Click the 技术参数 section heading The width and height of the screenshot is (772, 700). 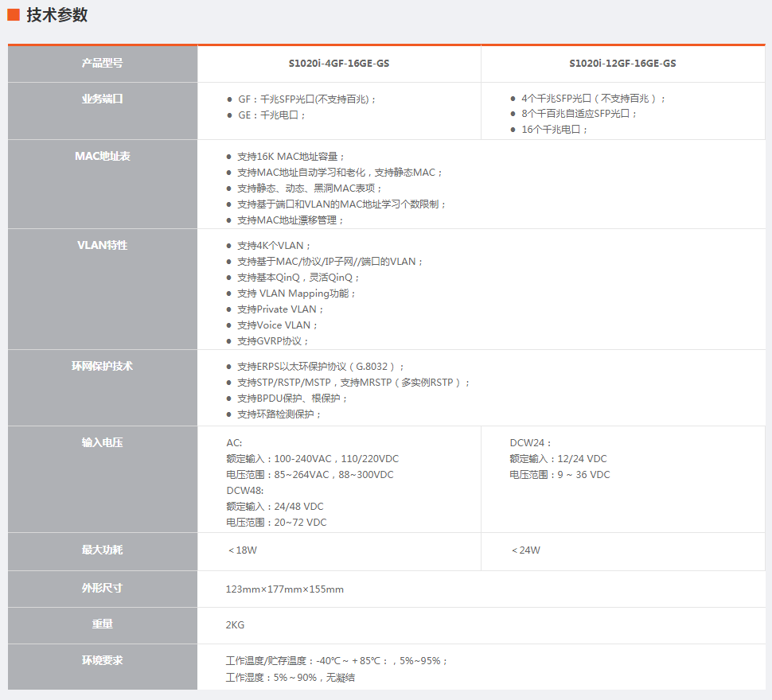click(57, 15)
